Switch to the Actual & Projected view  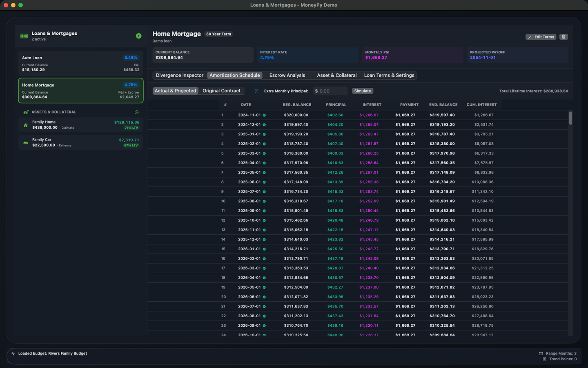pyautogui.click(x=175, y=91)
